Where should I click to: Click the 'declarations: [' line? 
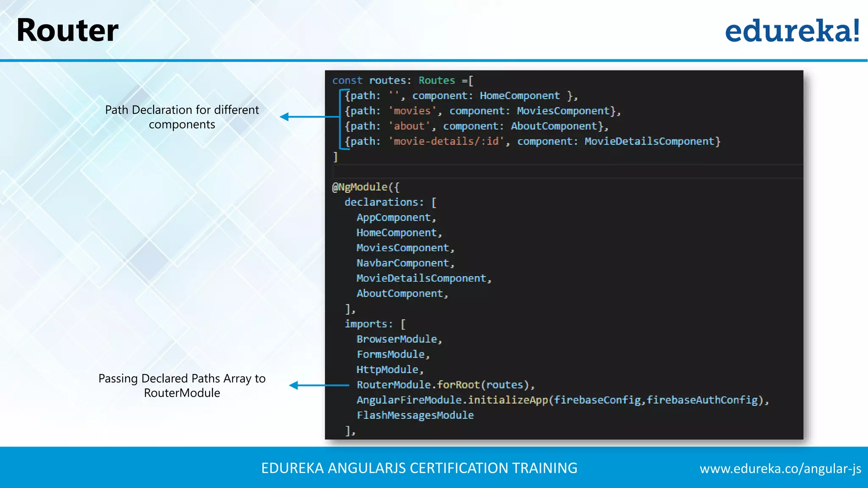pyautogui.click(x=390, y=202)
